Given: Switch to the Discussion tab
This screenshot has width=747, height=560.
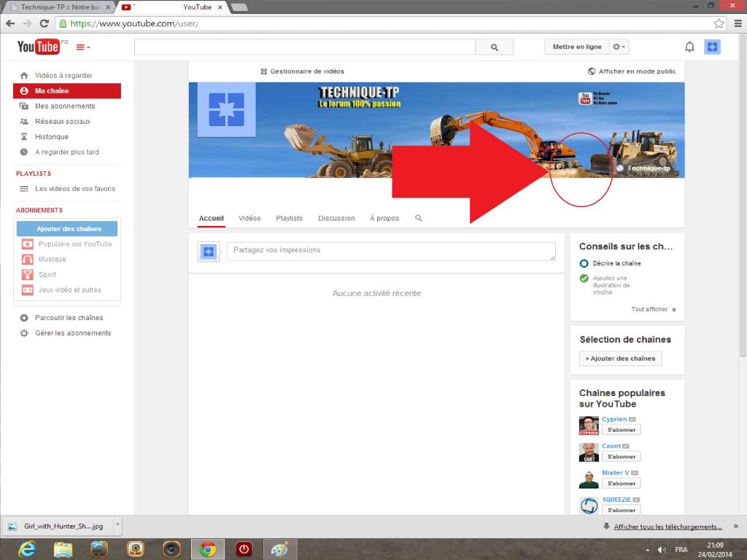Looking at the screenshot, I should click(x=336, y=218).
